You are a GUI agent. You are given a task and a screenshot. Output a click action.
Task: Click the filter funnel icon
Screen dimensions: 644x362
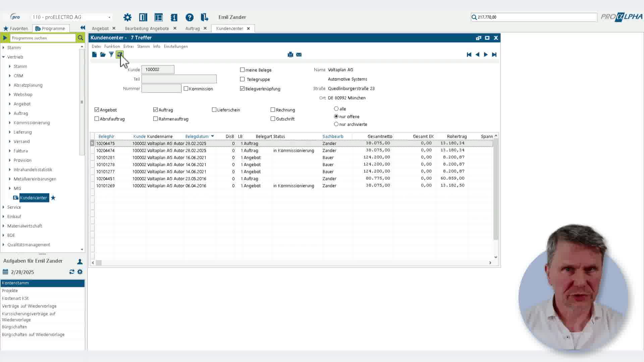click(111, 55)
